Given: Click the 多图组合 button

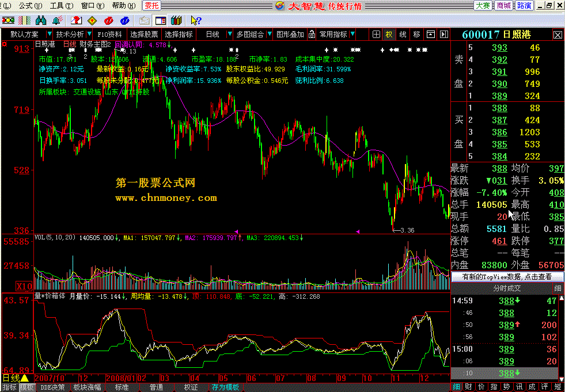Looking at the screenshot, I should (x=250, y=35).
